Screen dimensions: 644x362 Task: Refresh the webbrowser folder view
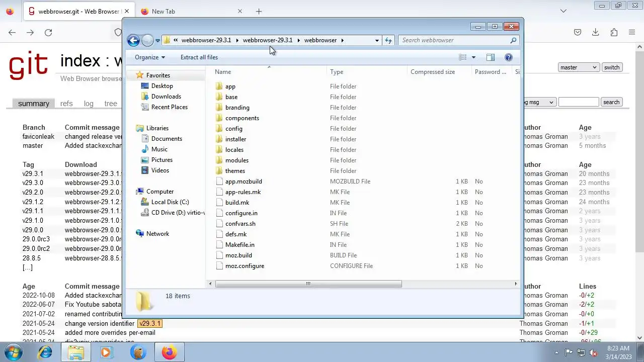388,40
